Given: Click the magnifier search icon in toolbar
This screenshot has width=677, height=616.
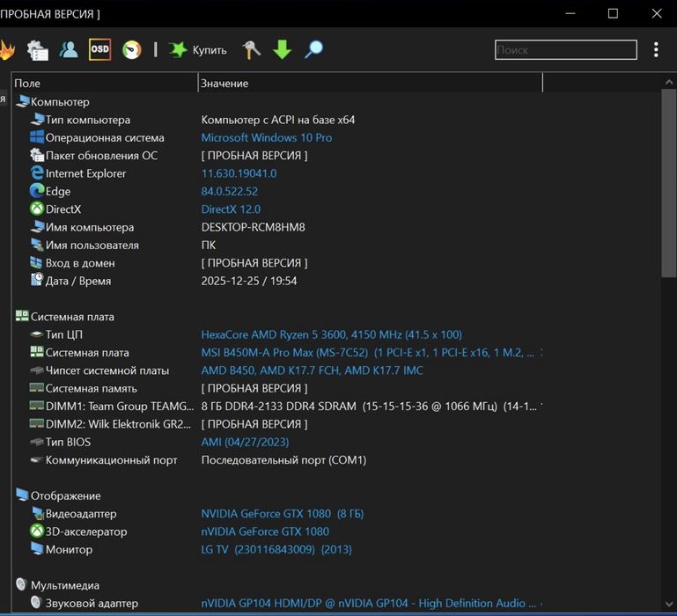Looking at the screenshot, I should pos(313,49).
